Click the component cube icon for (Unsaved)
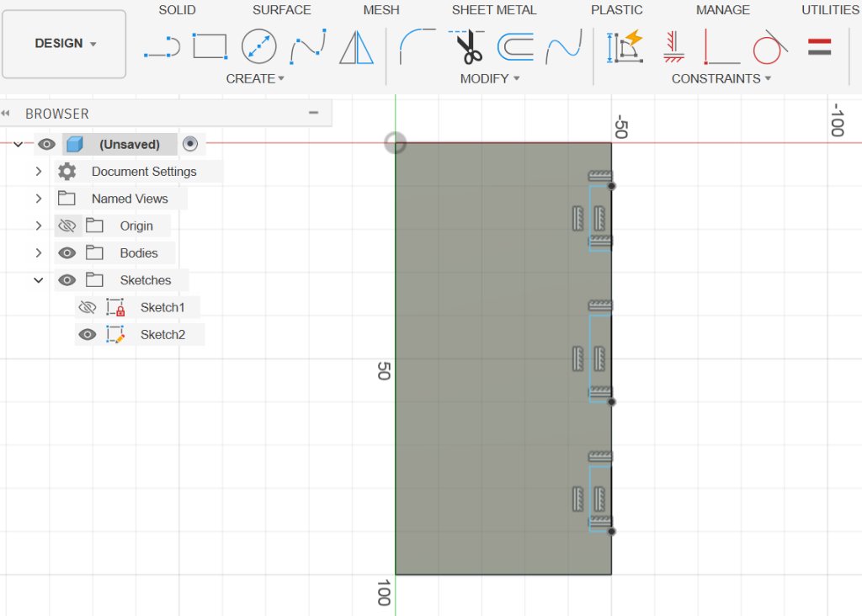 (x=75, y=145)
